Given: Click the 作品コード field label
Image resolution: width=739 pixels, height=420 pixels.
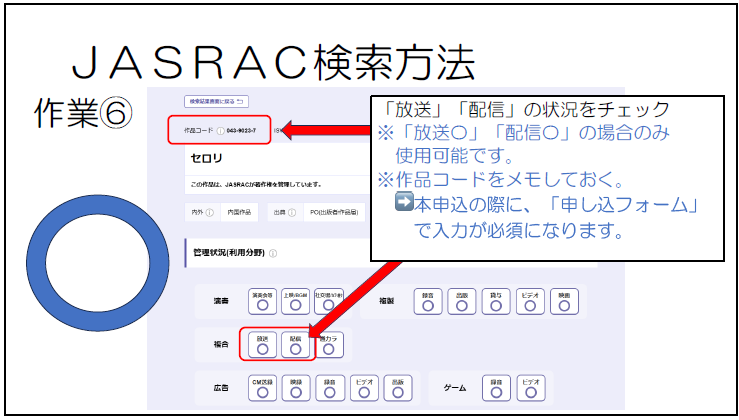Looking at the screenshot, I should [x=198, y=131].
